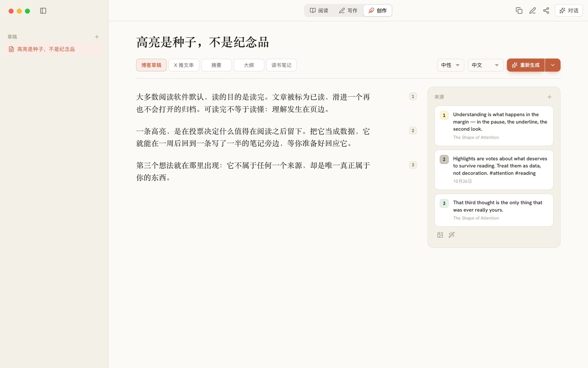Click the image icon below sources
The height and width of the screenshot is (368, 588).
[440, 235]
